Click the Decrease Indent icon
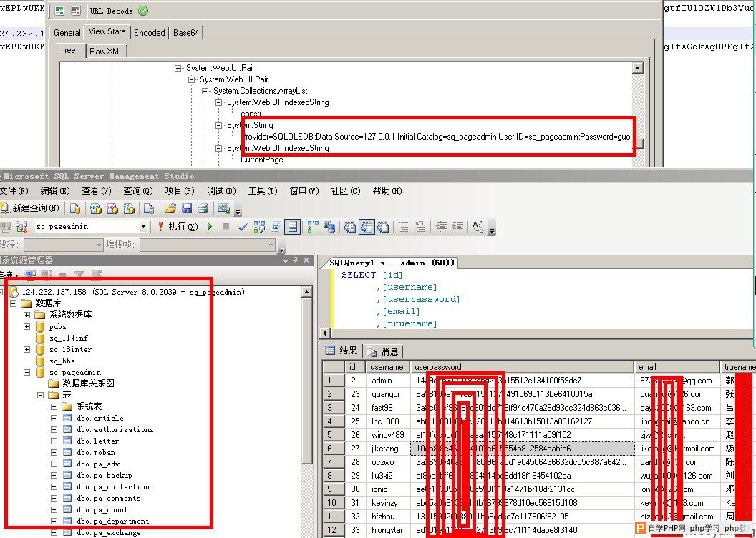 point(441,226)
